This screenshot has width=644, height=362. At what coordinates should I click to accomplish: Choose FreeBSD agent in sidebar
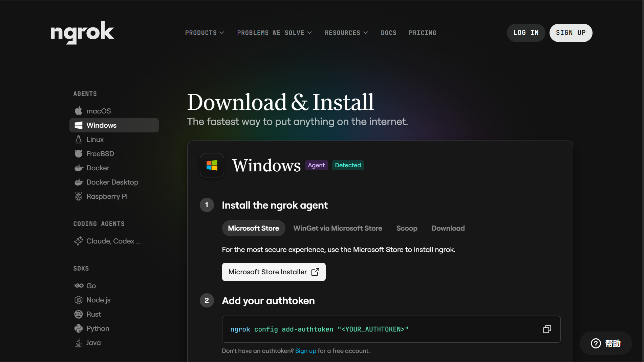(x=114, y=154)
